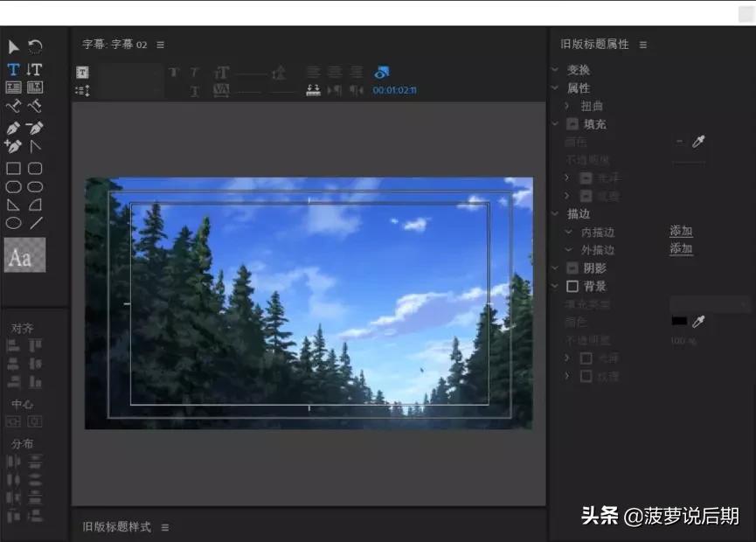This screenshot has width=756, height=542.
Task: Select the Rotation tool
Action: pos(34,46)
